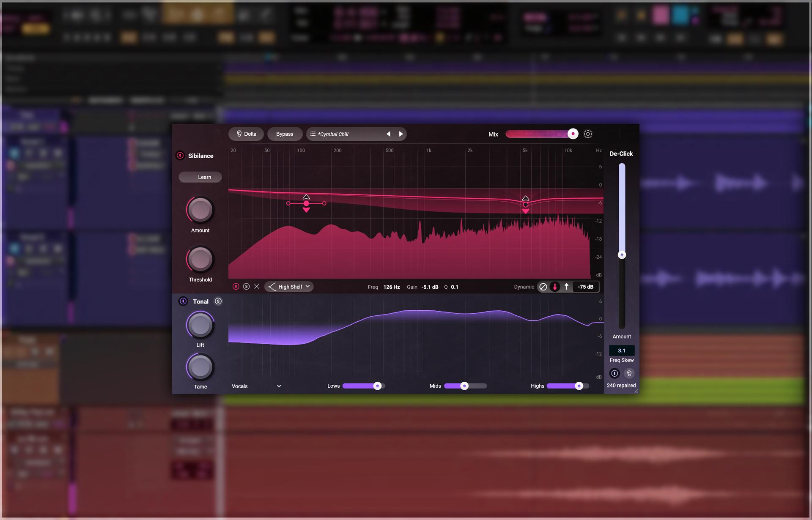This screenshot has width=812, height=520.
Task: Click the right Q handle of the 126 Hz band
Action: (x=324, y=203)
